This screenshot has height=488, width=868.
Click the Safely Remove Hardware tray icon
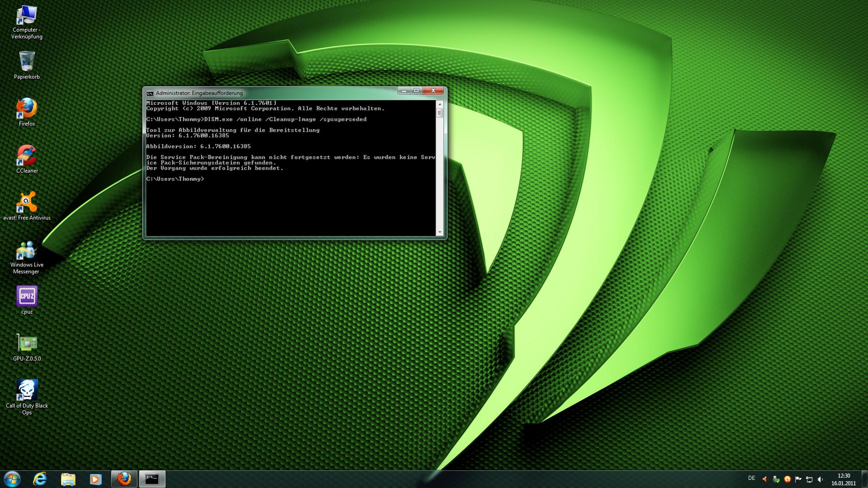[776, 479]
